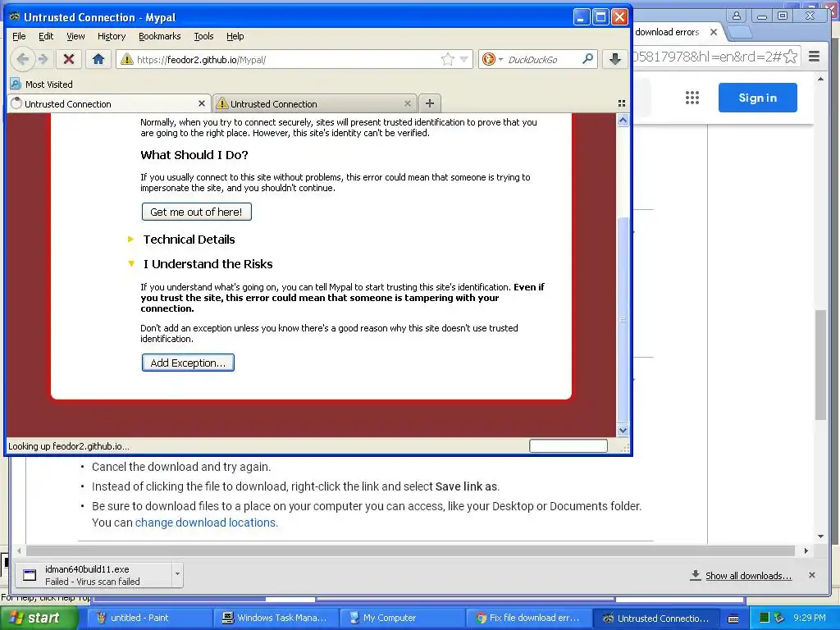Open the Edit menu
840x630 pixels.
click(x=46, y=36)
